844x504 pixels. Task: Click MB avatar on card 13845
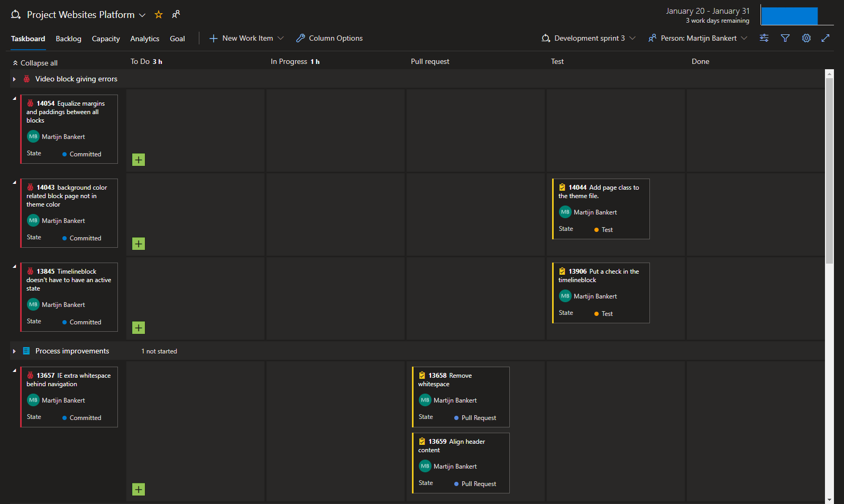[x=33, y=304]
